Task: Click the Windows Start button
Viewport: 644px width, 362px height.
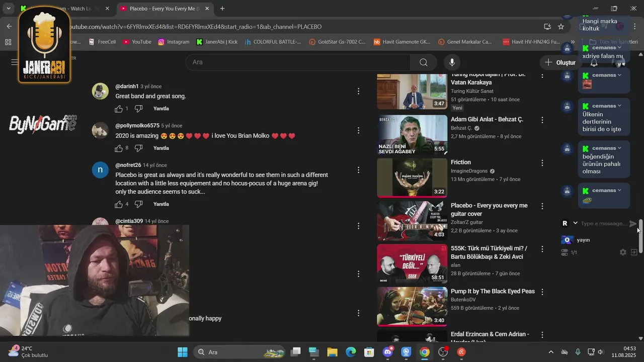Action: coord(182,352)
